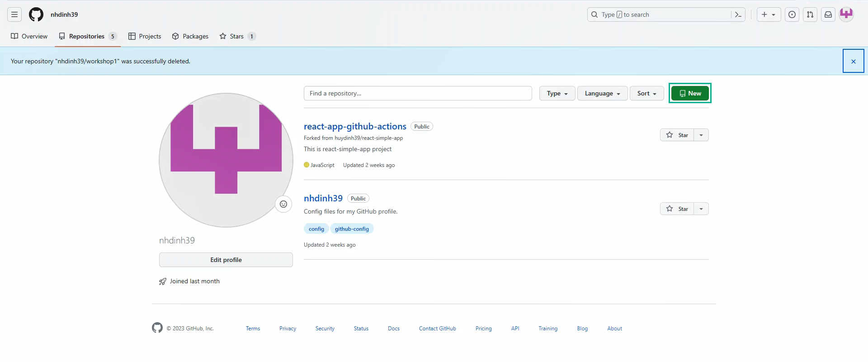Click the search bar in header
The width and height of the screenshot is (868, 362).
point(666,14)
